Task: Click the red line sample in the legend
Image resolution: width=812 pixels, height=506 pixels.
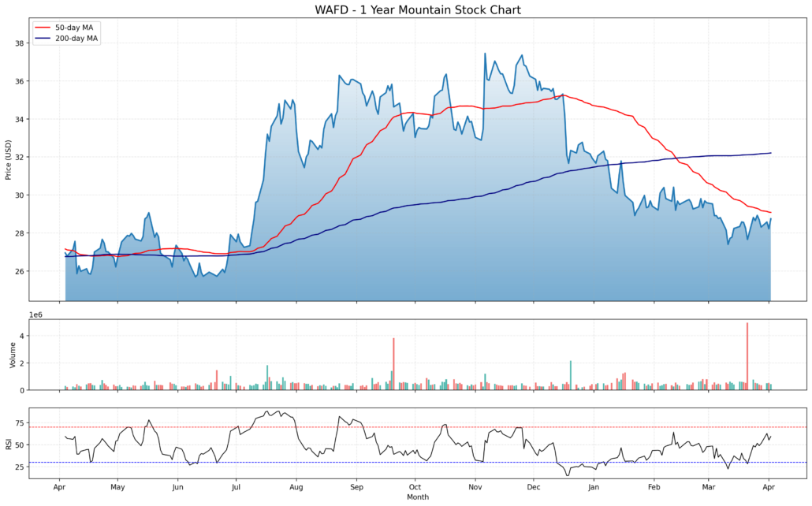Action: tap(43, 28)
